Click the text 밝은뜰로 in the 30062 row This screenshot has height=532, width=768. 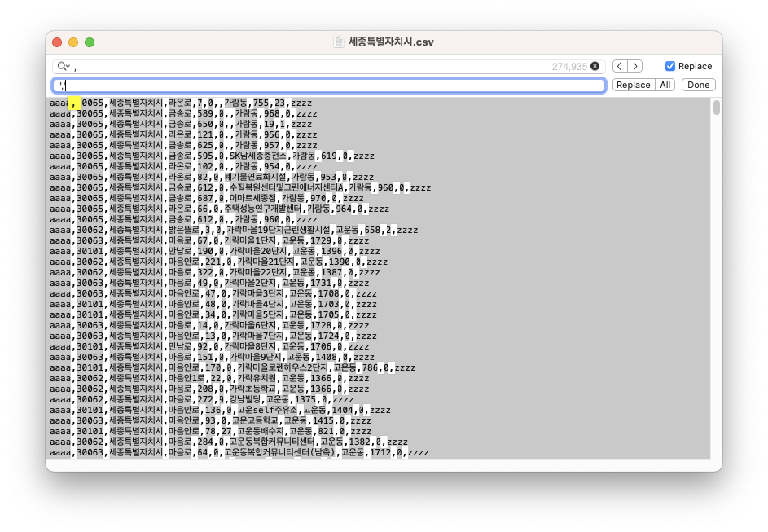(184, 230)
